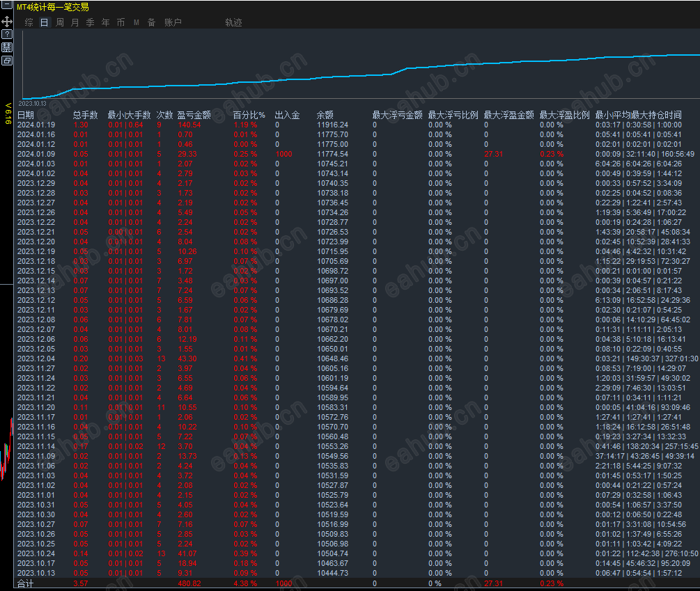The image size is (700, 591).
Task: Show the 季 quarterly statistics tab
Action: coord(90,22)
